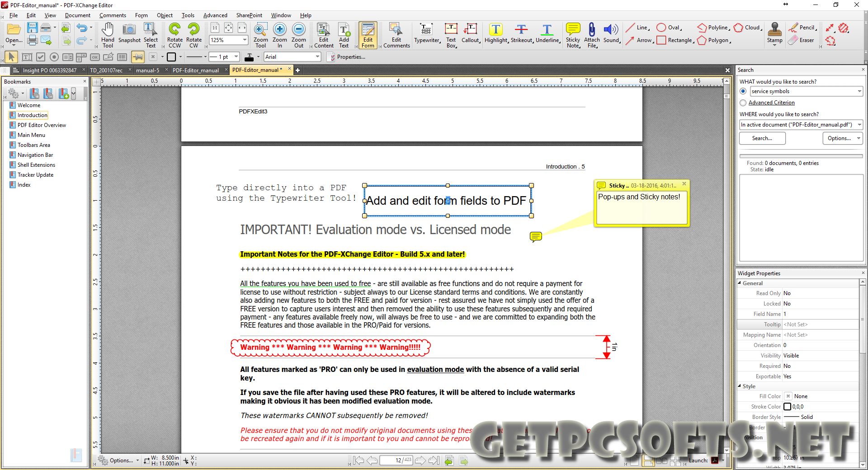This screenshot has height=470, width=868.
Task: Open the SharePoint menu
Action: (249, 15)
